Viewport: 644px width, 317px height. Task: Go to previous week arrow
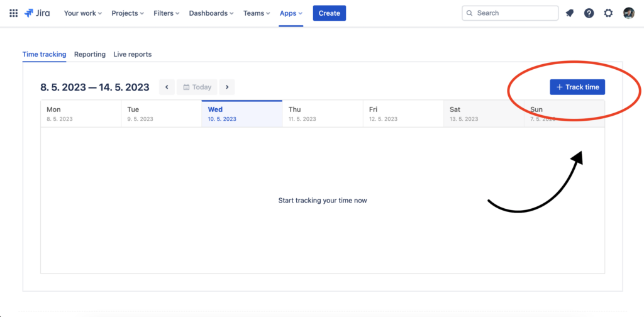tap(167, 87)
